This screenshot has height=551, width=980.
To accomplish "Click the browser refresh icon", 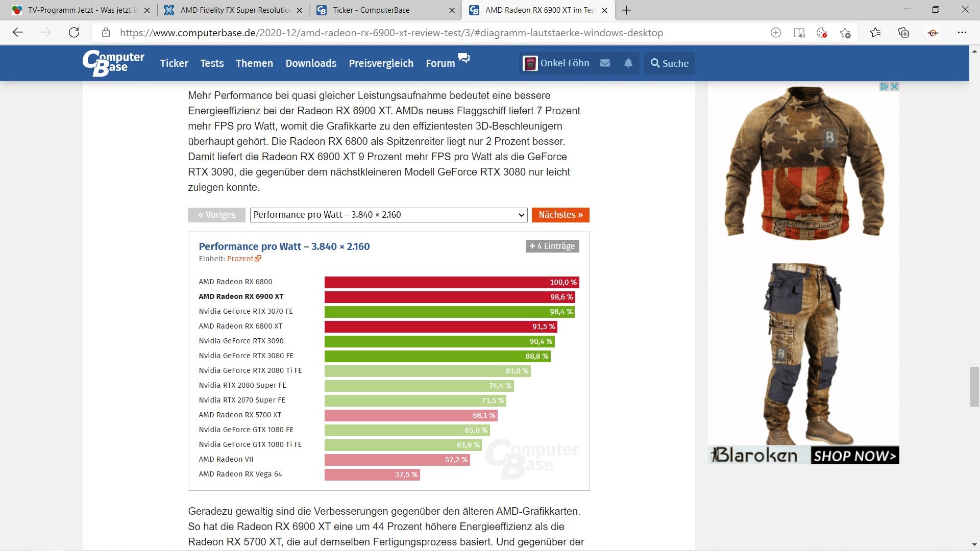I will pos(74,33).
